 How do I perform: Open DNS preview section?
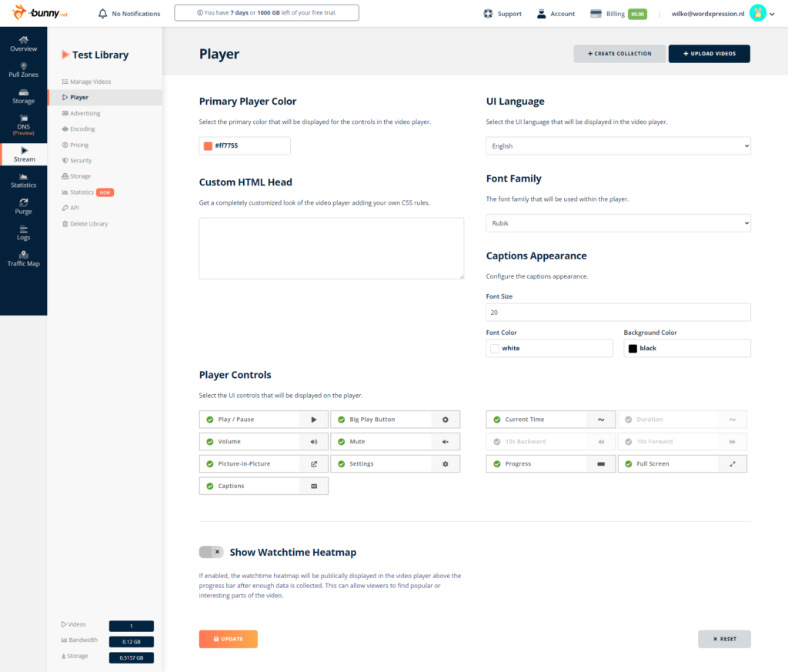[x=24, y=125]
